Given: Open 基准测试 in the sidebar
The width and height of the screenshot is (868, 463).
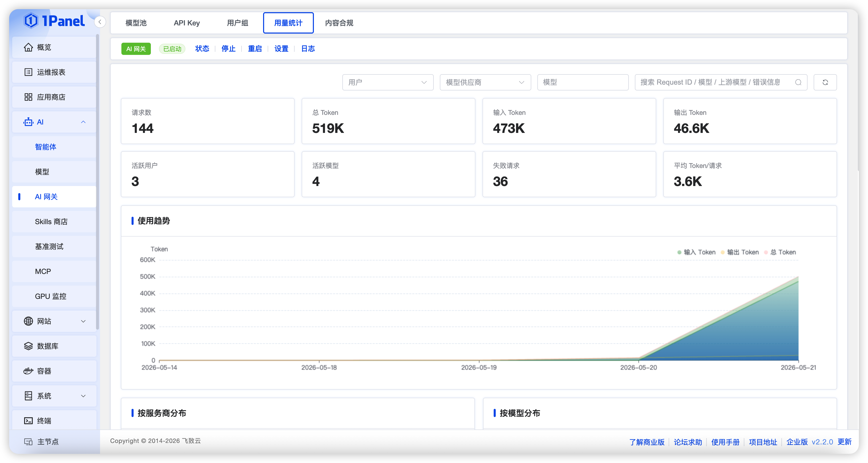Looking at the screenshot, I should [54, 246].
